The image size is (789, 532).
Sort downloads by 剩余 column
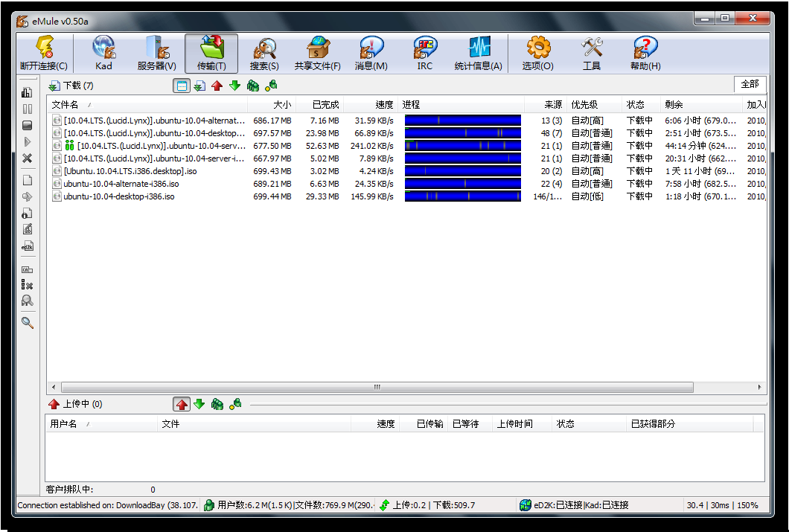tap(701, 105)
